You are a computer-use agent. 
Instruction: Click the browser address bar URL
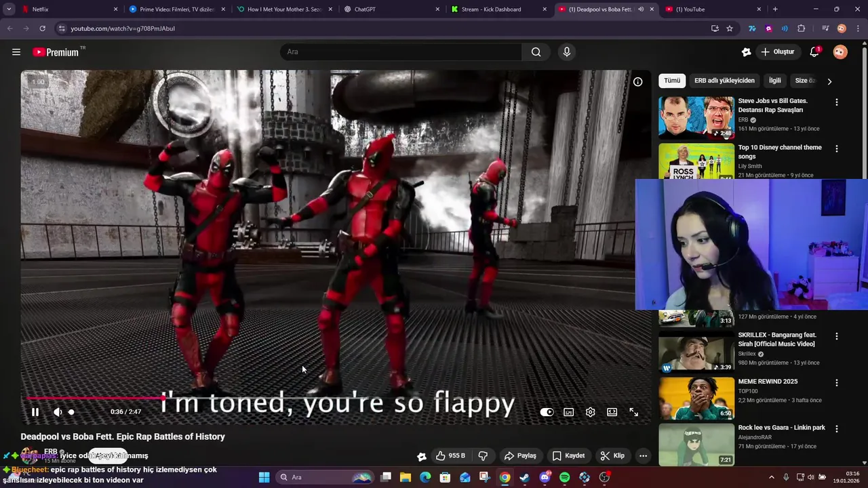(x=123, y=28)
